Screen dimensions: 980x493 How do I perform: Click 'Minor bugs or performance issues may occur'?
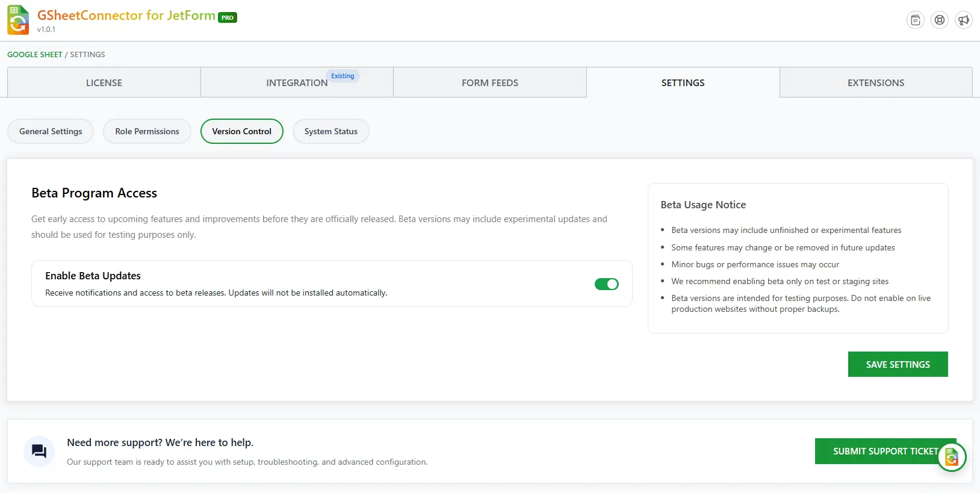tap(755, 264)
